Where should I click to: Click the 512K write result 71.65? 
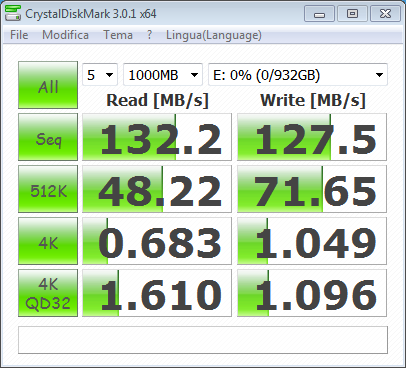tap(312, 189)
